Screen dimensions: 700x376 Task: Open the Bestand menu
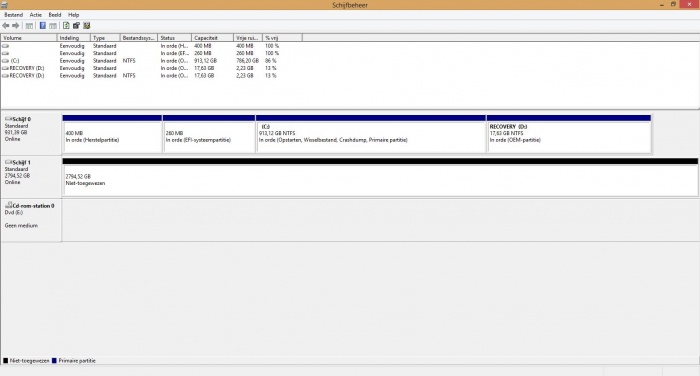[x=13, y=15]
